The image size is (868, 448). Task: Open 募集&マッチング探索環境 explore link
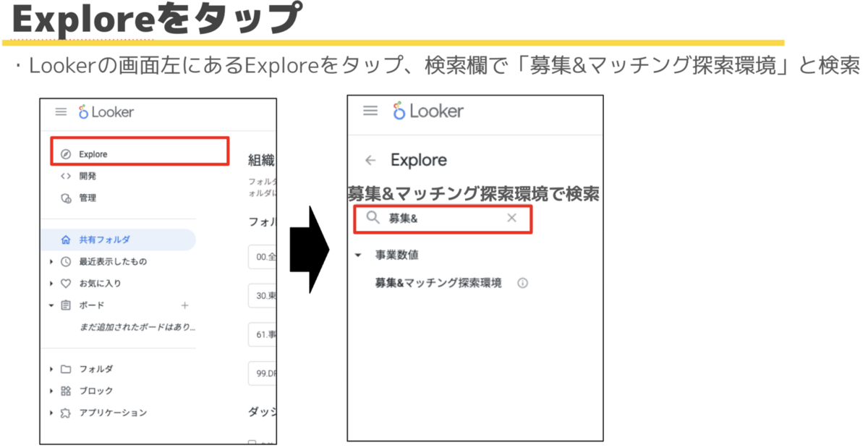pyautogui.click(x=438, y=283)
